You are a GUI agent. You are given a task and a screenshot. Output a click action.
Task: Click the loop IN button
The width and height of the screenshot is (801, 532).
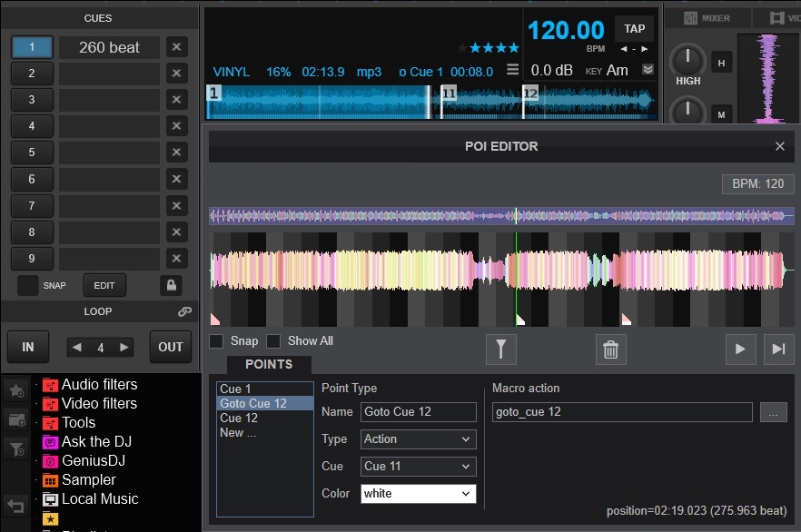[28, 347]
